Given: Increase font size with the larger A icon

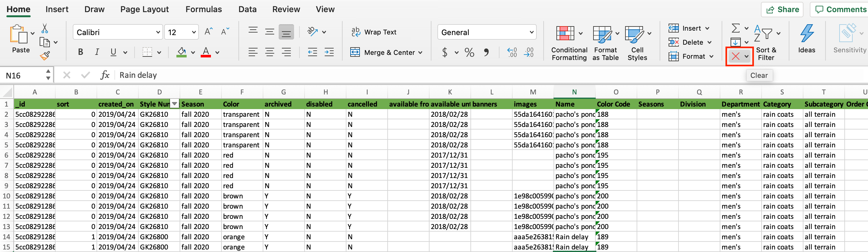Looking at the screenshot, I should [x=209, y=32].
